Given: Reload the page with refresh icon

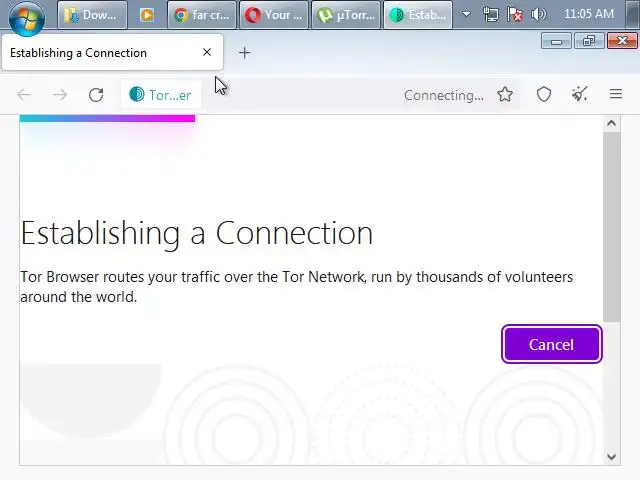Looking at the screenshot, I should pos(96,95).
